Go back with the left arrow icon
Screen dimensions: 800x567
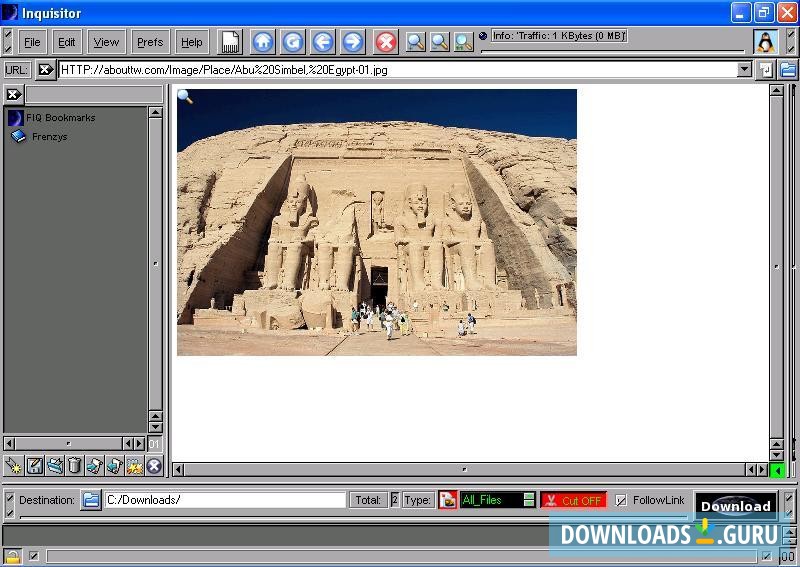(323, 42)
